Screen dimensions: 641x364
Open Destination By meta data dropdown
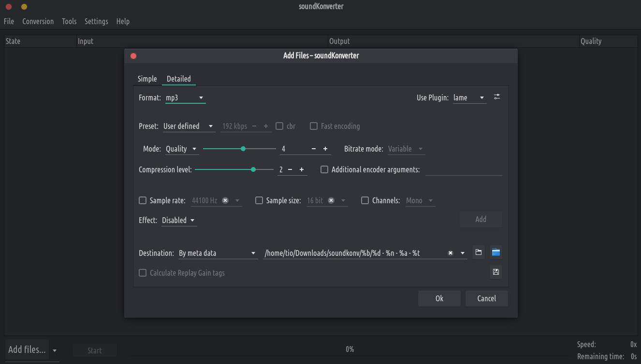[218, 253]
